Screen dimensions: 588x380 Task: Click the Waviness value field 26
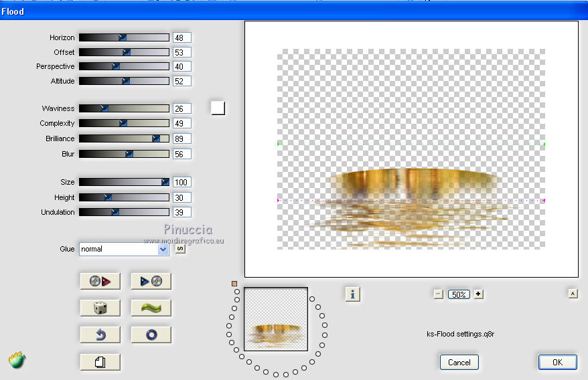pyautogui.click(x=182, y=108)
